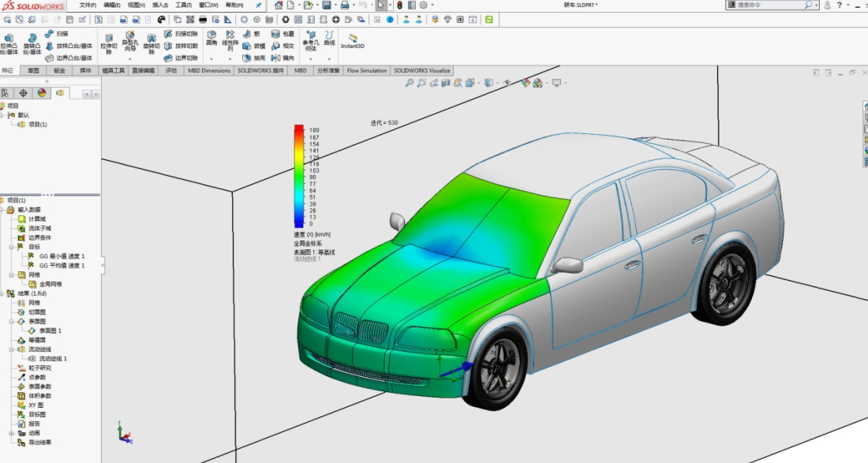Switch to the 评估 evaluate tab
The image size is (868, 463).
tap(171, 71)
